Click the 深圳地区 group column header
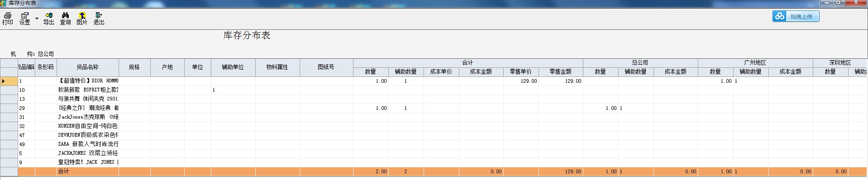 tap(840, 63)
